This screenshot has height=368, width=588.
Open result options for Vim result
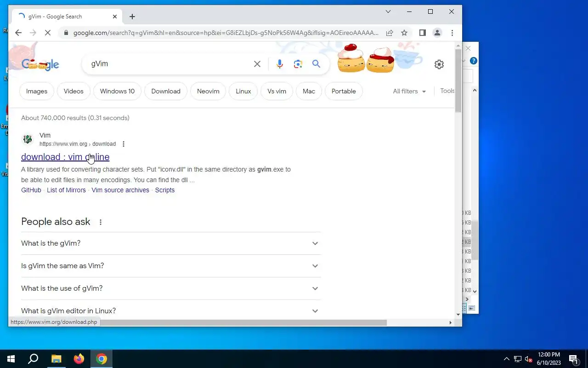click(x=123, y=144)
